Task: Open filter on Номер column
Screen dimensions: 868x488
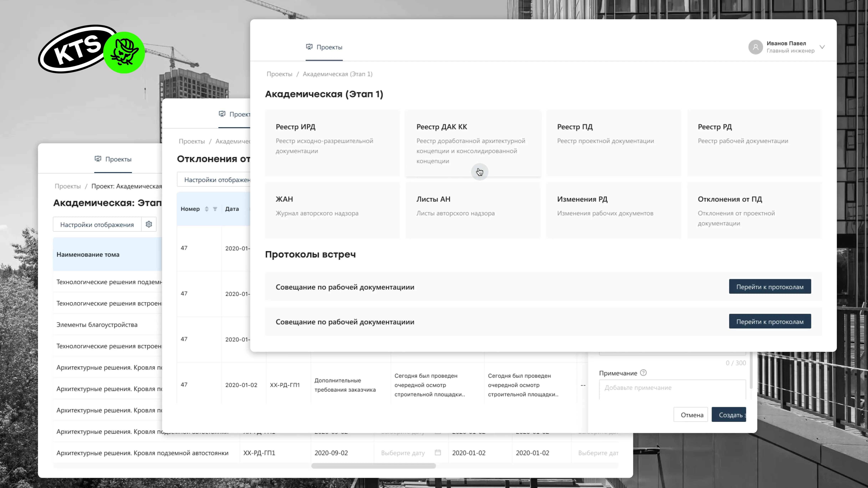Action: tap(215, 209)
